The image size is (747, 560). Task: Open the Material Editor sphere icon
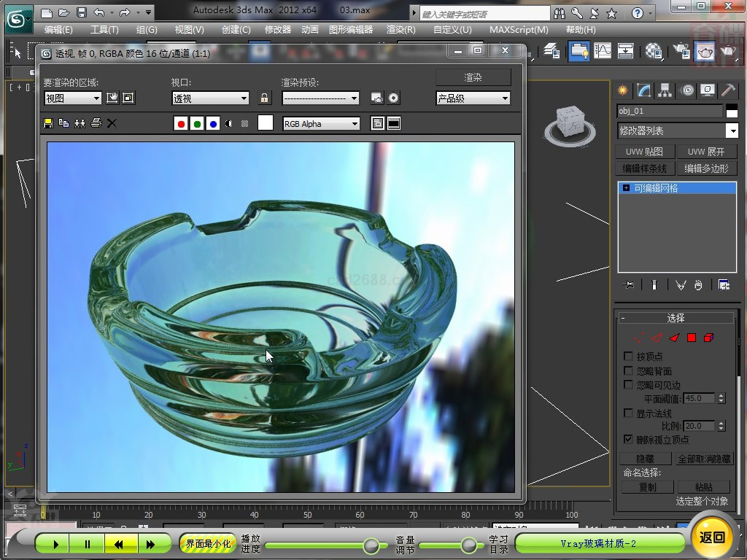tap(654, 50)
